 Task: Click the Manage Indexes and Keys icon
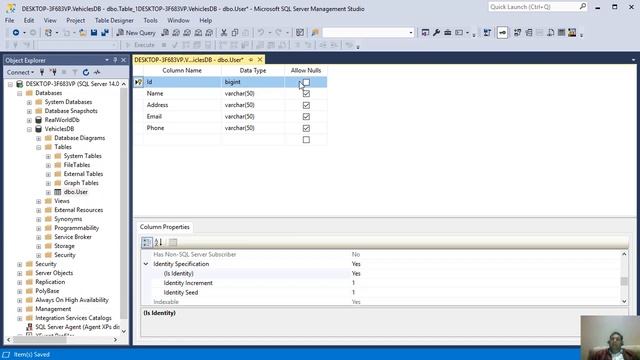click(529, 33)
